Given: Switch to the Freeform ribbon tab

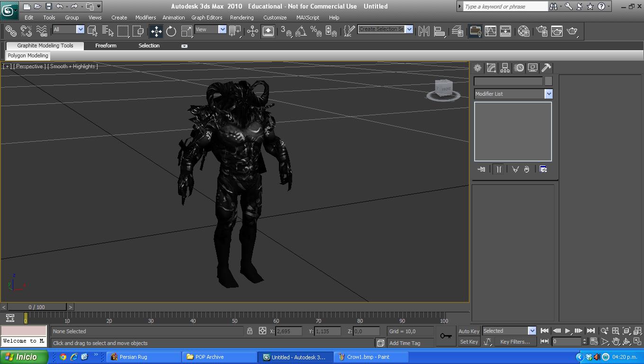Looking at the screenshot, I should tap(106, 45).
